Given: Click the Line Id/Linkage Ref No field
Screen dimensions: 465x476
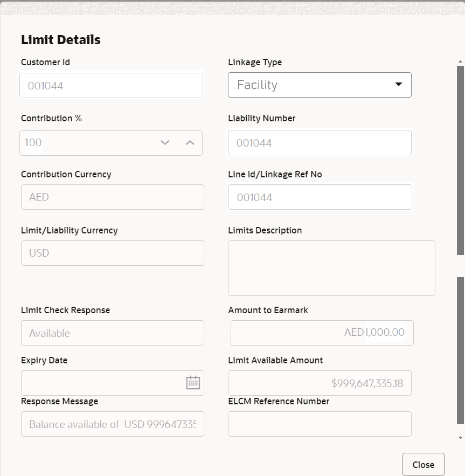Looking at the screenshot, I should (320, 197).
